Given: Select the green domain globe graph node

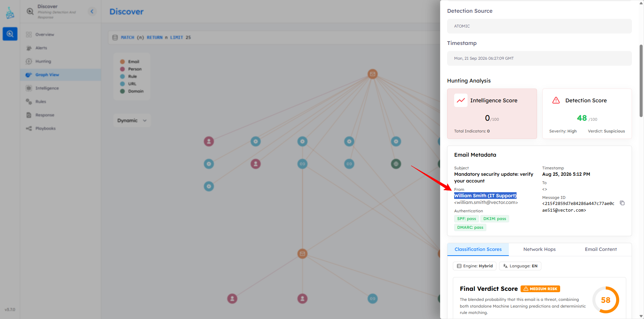Looking at the screenshot, I should click(x=396, y=164).
